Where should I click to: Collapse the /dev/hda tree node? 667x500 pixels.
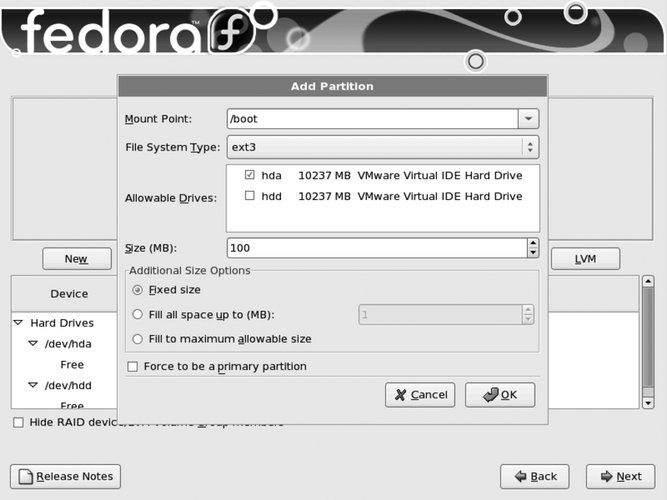pyautogui.click(x=32, y=344)
